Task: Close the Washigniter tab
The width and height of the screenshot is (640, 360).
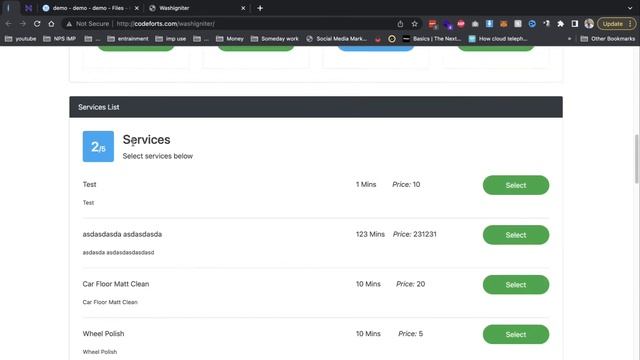Action: point(243,8)
